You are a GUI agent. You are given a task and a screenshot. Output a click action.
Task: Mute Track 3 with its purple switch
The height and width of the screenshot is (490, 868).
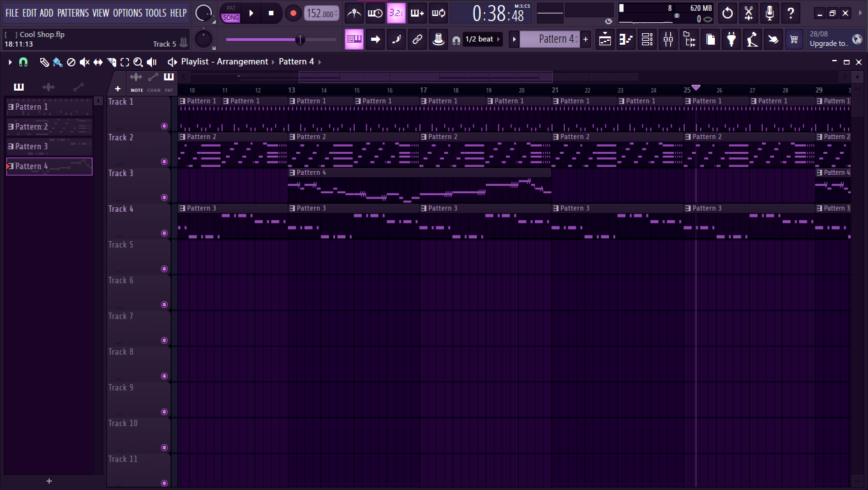pyautogui.click(x=165, y=198)
